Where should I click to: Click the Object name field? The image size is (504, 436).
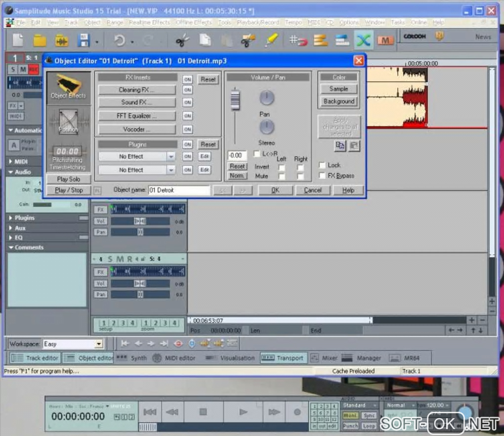[x=179, y=190]
